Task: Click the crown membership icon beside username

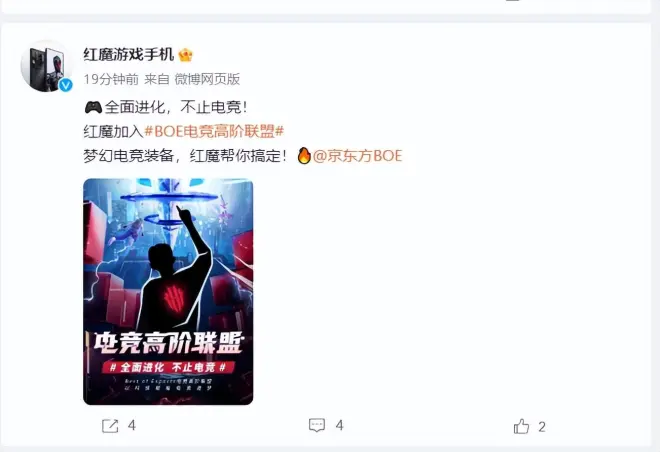Action: point(186,55)
